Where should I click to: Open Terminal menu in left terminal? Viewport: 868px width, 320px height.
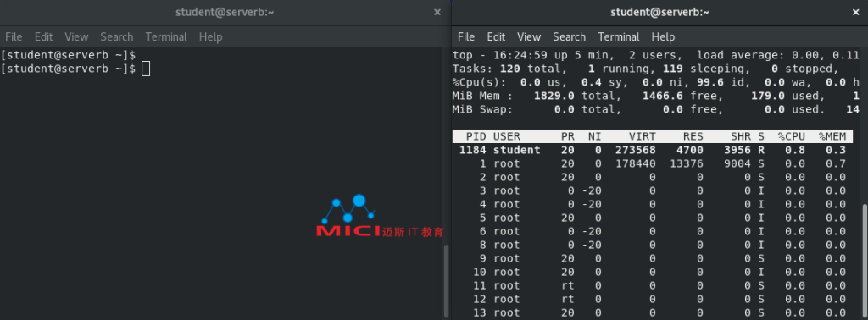point(166,37)
